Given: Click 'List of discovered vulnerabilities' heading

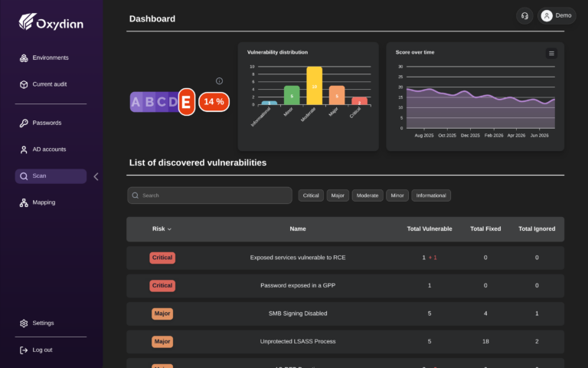Looking at the screenshot, I should 198,163.
